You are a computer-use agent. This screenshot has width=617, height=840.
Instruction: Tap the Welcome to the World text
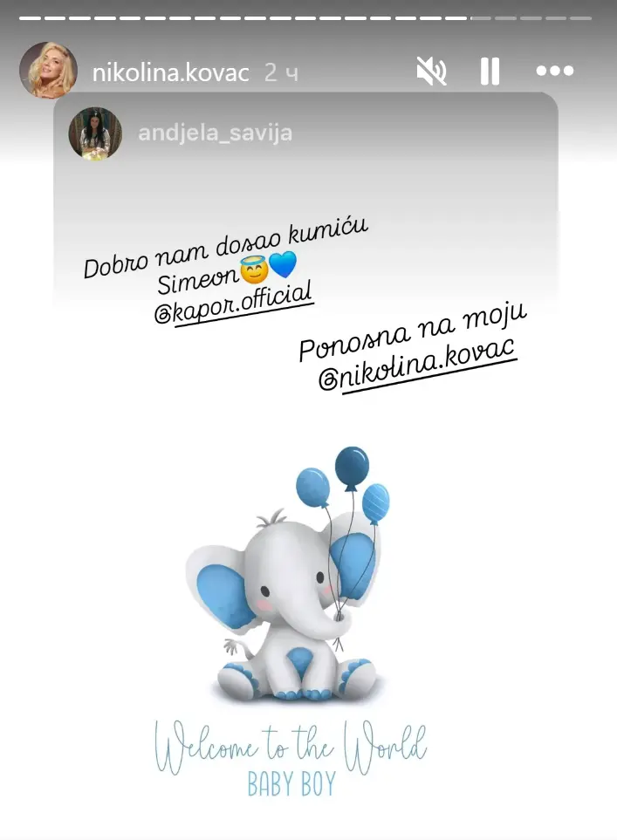tap(291, 748)
